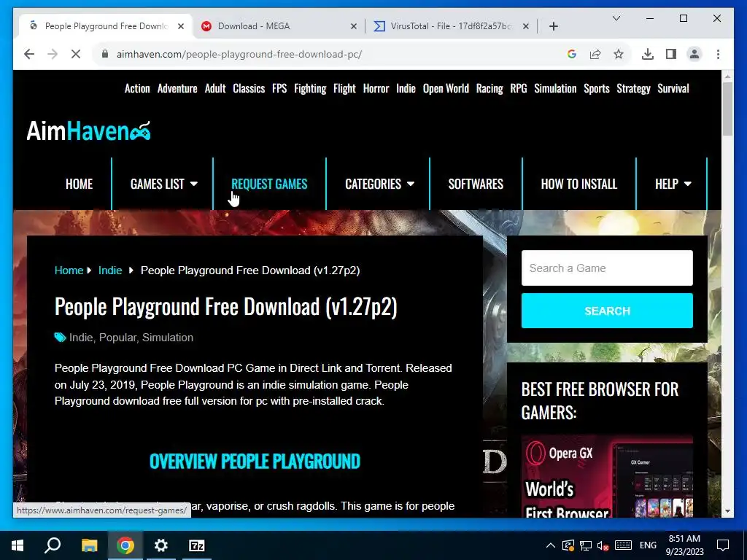Show hidden system tray icons
The width and height of the screenshot is (747, 560).
[550, 545]
